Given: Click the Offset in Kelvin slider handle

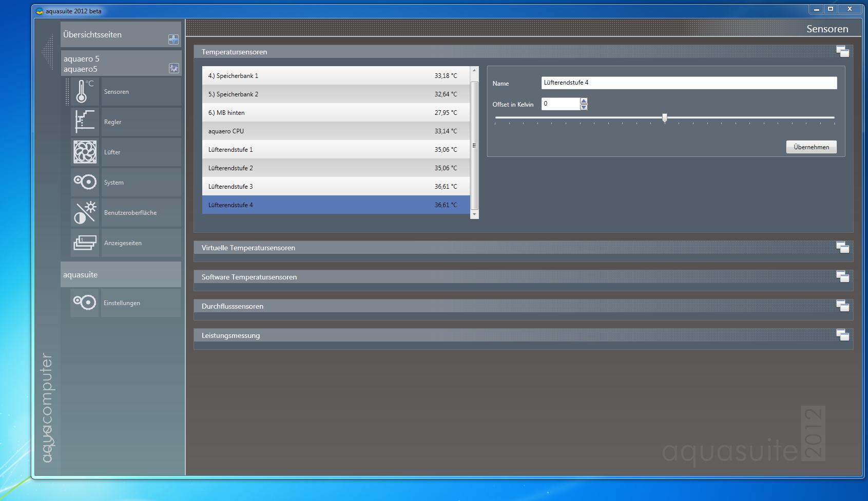Looking at the screenshot, I should tap(665, 118).
